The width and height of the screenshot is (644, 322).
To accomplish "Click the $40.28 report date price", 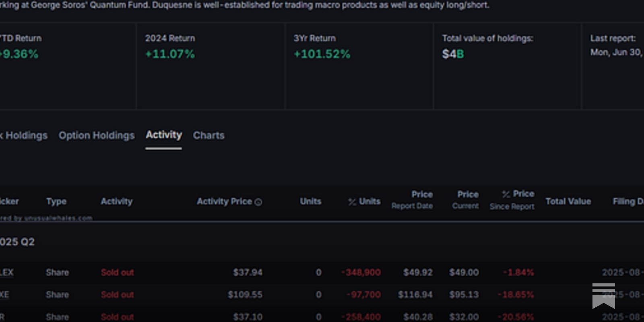I will point(418,317).
